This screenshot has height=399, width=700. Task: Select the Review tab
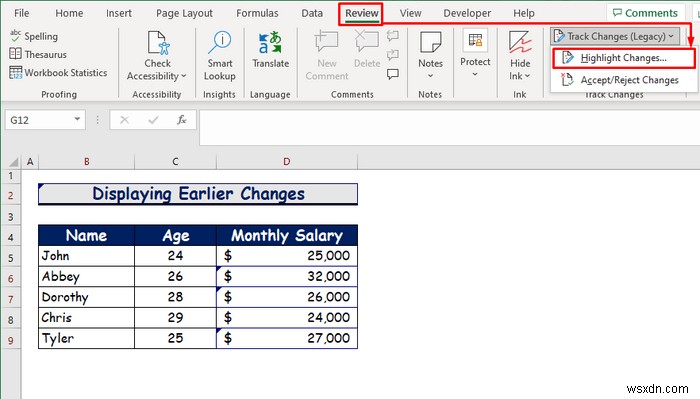coord(362,13)
